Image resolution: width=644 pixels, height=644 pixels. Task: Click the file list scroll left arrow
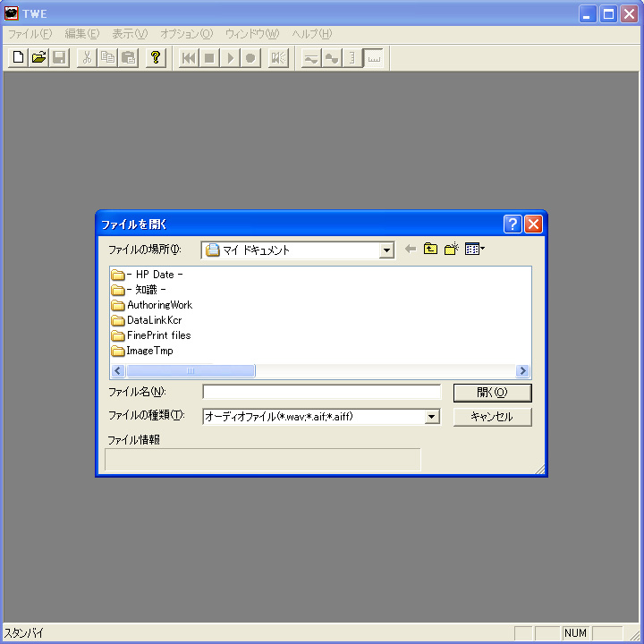118,371
